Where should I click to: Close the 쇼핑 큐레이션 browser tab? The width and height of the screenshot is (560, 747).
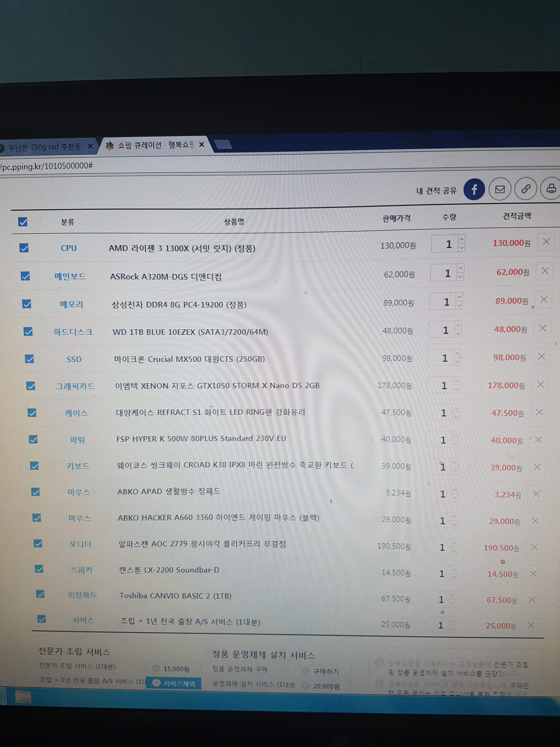tap(201, 145)
